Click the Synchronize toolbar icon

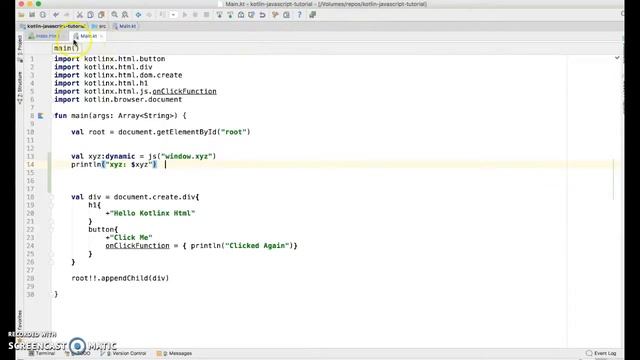[x=43, y=15]
